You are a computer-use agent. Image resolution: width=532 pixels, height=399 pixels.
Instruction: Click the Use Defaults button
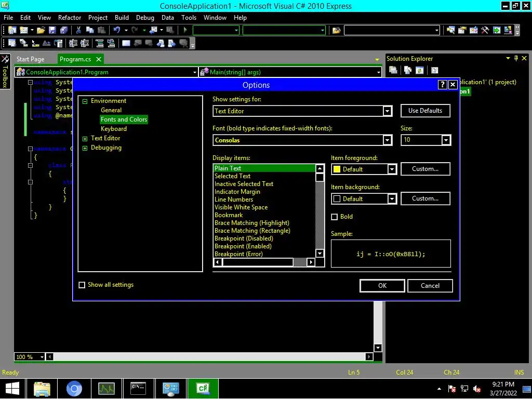click(425, 111)
